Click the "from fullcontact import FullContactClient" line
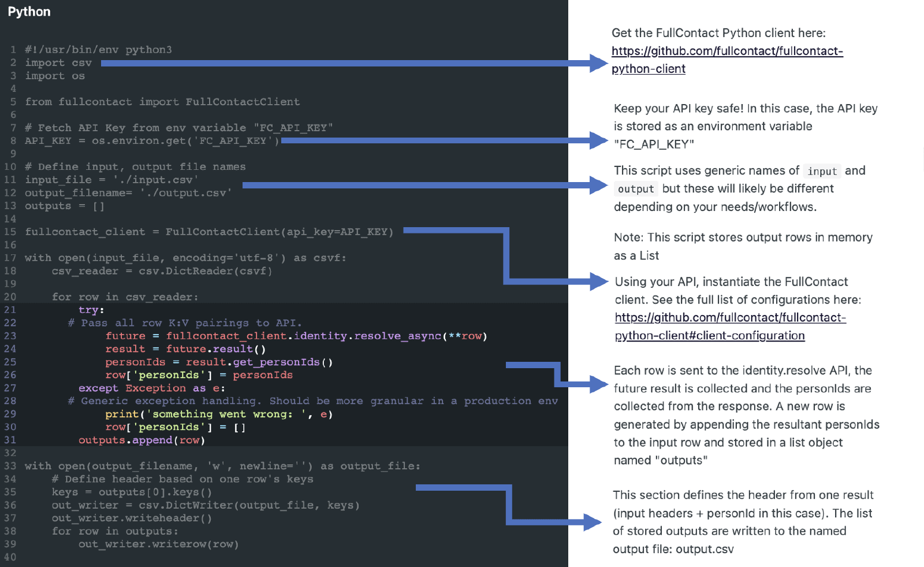924x567 pixels. [x=162, y=102]
